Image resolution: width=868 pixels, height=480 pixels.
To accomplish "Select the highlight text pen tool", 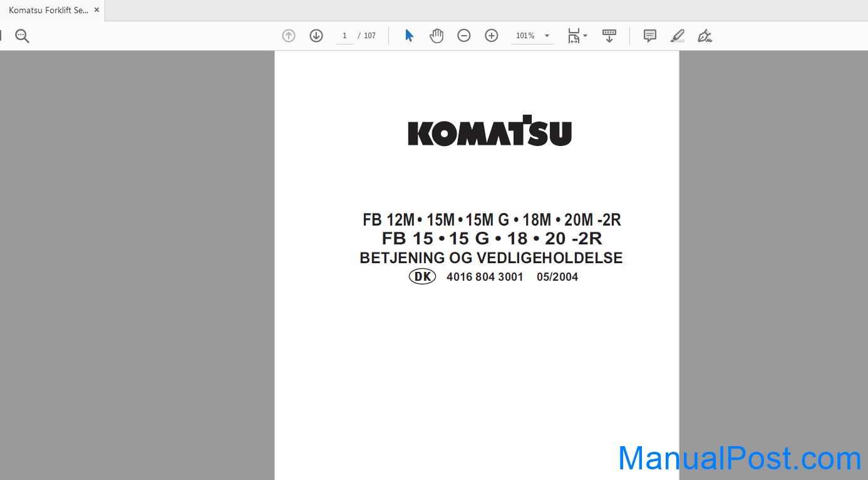I will pyautogui.click(x=678, y=36).
